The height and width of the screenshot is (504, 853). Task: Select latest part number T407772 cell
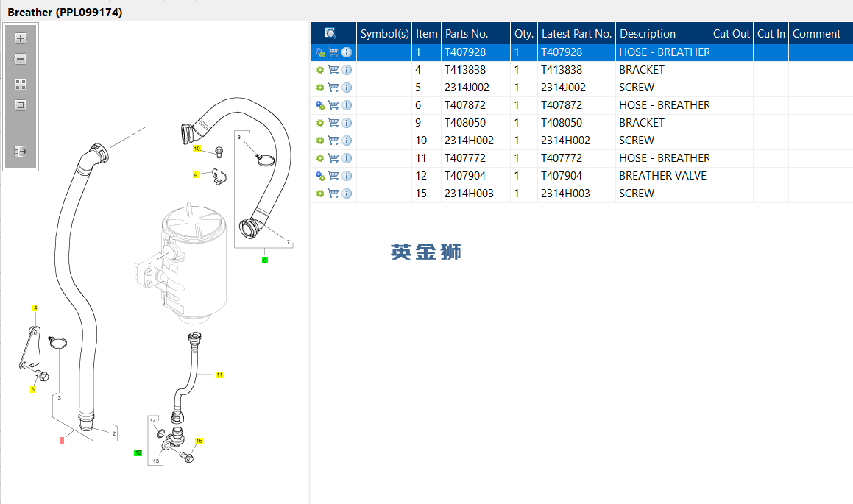tap(577, 158)
